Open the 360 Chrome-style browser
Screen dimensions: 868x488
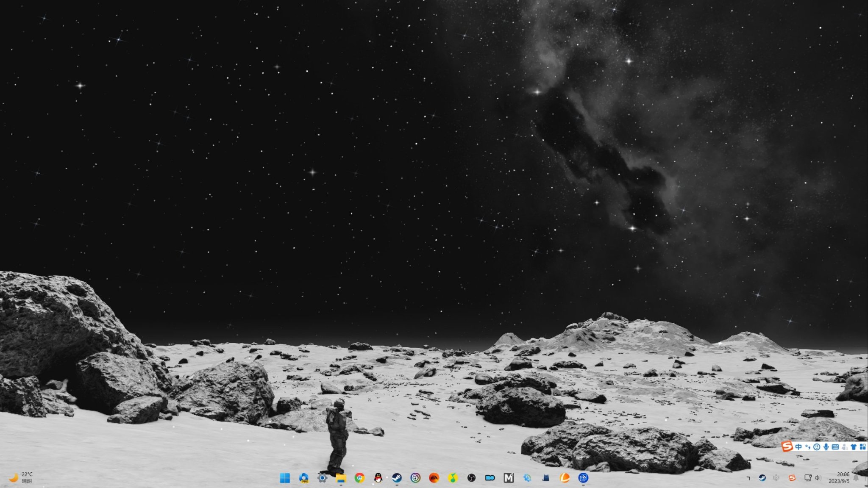pos(359,478)
